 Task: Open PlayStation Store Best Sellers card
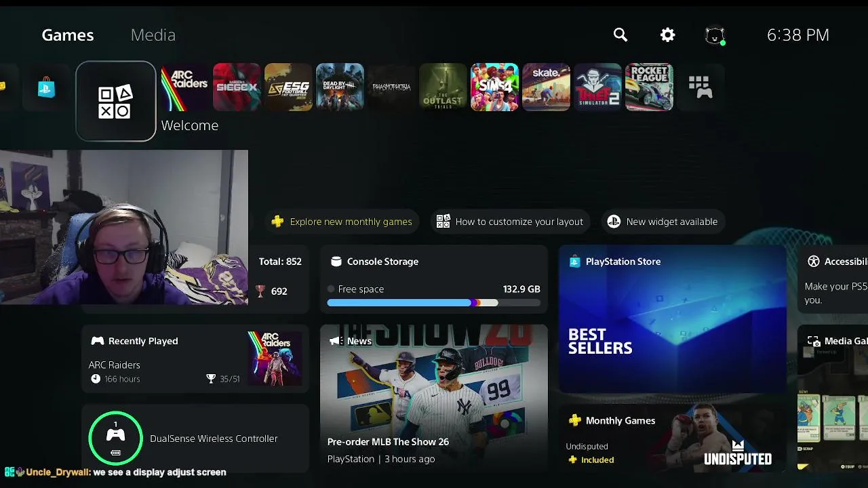click(672, 319)
